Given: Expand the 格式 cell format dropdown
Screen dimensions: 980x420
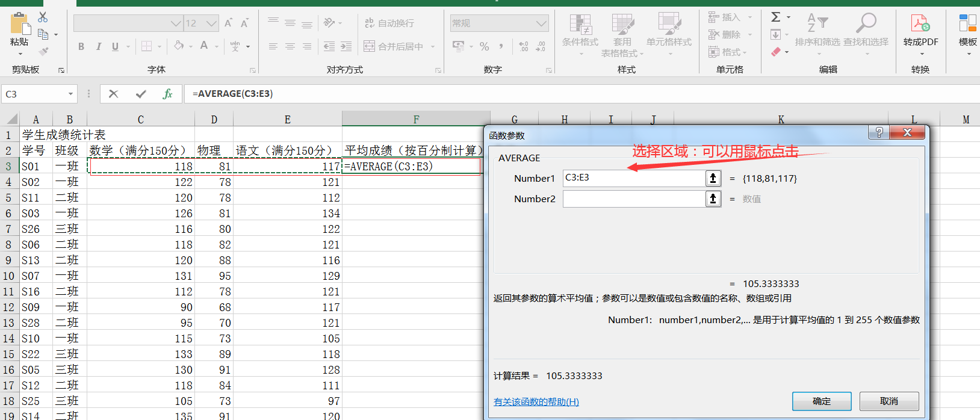Looking at the screenshot, I should point(745,52).
